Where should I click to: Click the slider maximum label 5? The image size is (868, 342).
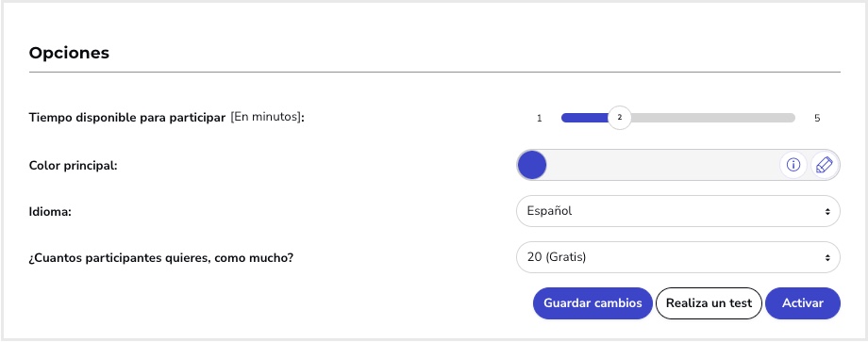(x=817, y=118)
